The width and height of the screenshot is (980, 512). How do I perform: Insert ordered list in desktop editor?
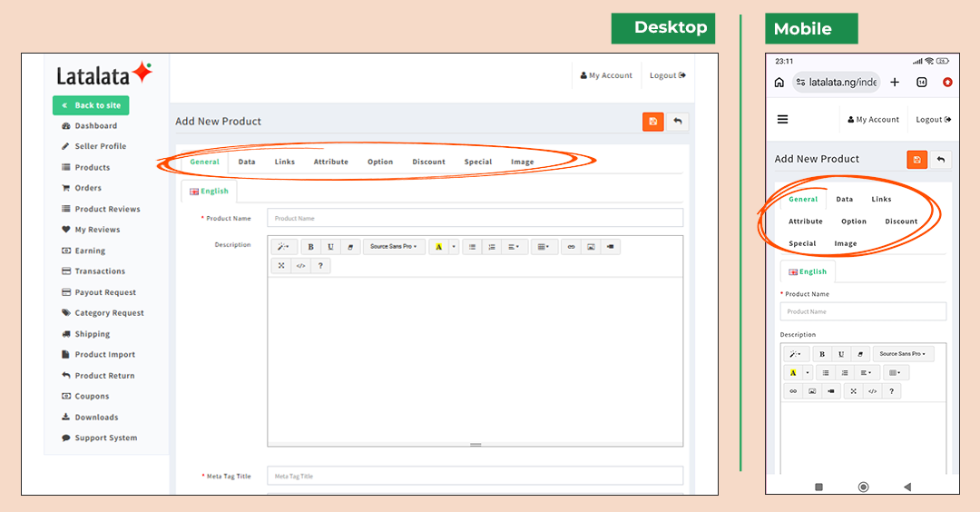pos(492,246)
